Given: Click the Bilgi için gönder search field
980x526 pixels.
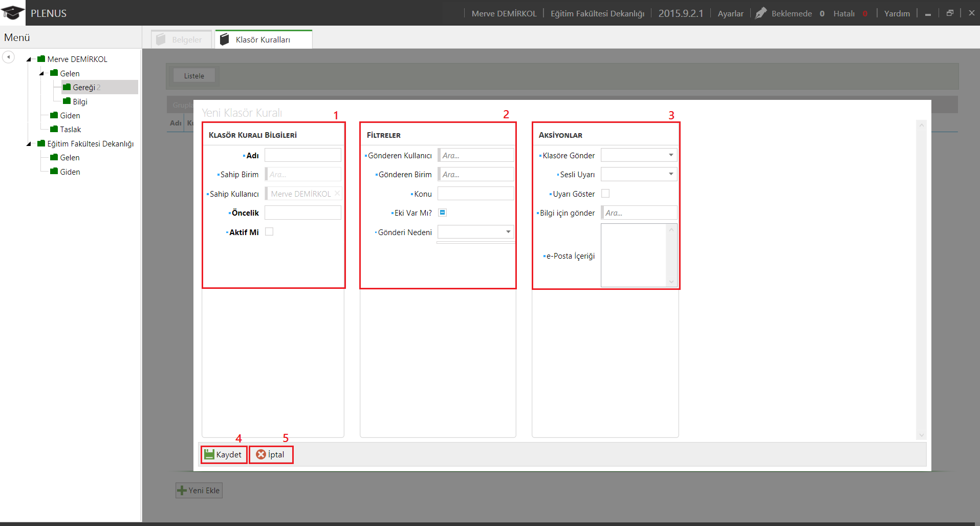Looking at the screenshot, I should click(639, 213).
